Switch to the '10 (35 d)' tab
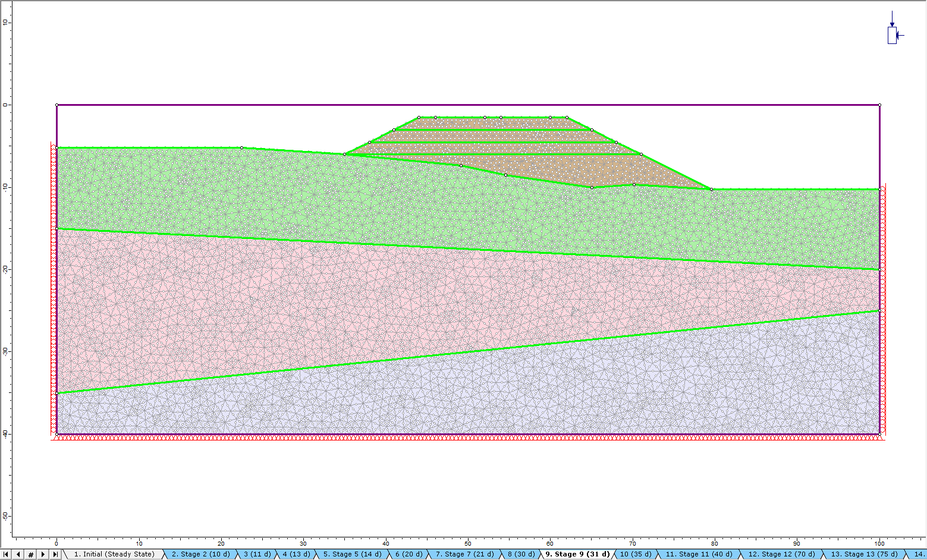The height and width of the screenshot is (560, 927). click(635, 554)
